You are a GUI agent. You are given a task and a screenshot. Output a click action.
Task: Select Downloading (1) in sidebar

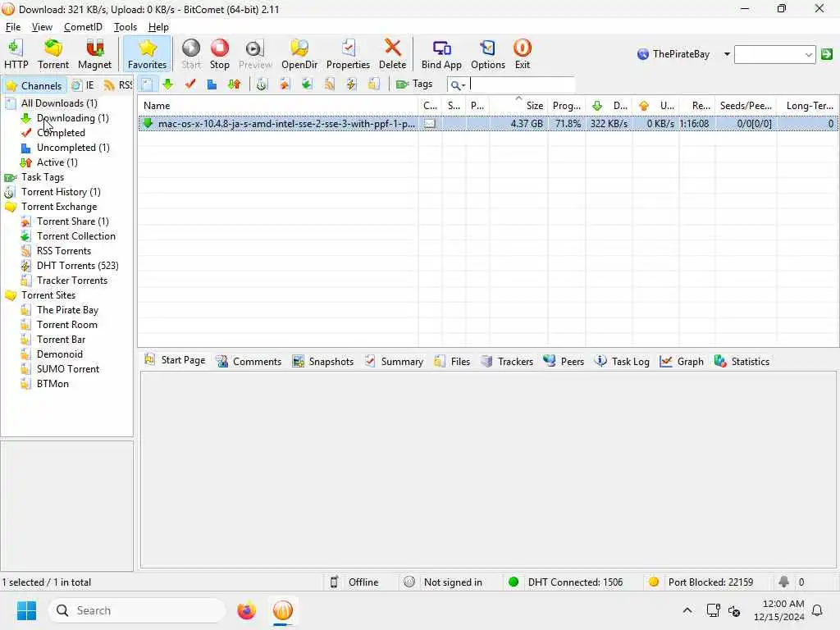click(72, 118)
